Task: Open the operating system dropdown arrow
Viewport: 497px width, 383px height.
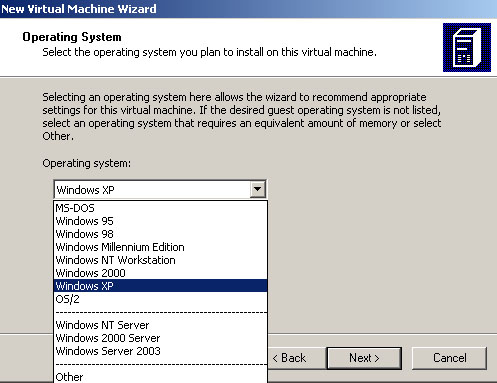Action: point(257,189)
